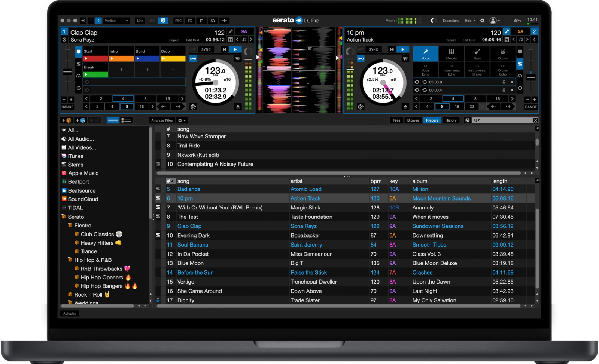Collapse the Electro crate folder
Image resolution: width=599 pixels, height=364 pixels.
pos(70,226)
